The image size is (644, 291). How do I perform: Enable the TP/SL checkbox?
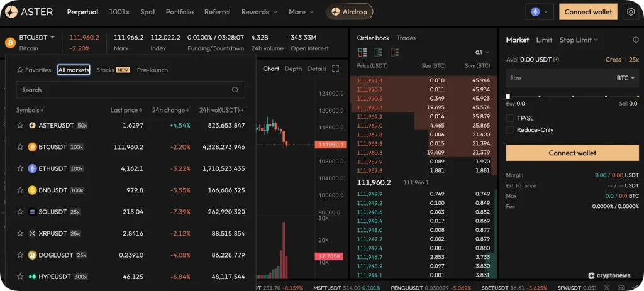click(x=509, y=118)
